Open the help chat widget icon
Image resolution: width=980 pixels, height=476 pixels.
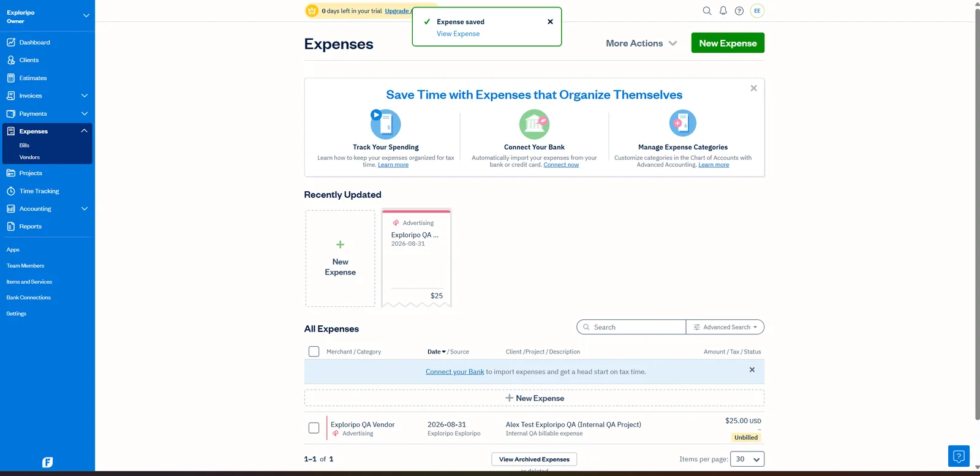(x=959, y=456)
